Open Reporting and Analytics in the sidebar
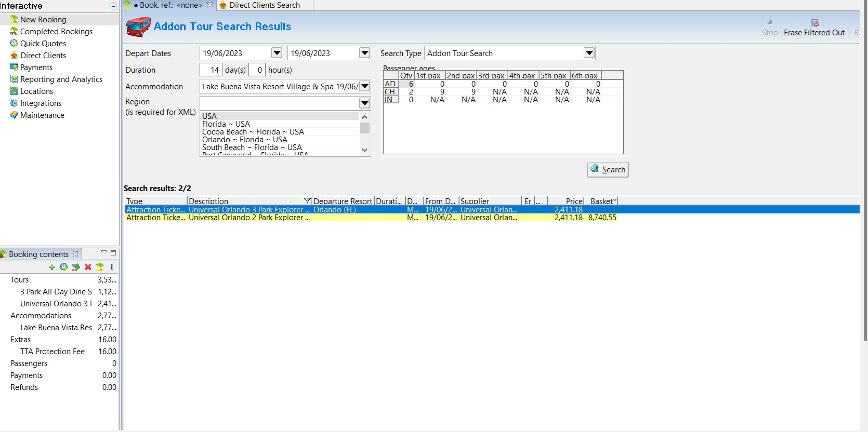This screenshot has height=432, width=868. (61, 79)
